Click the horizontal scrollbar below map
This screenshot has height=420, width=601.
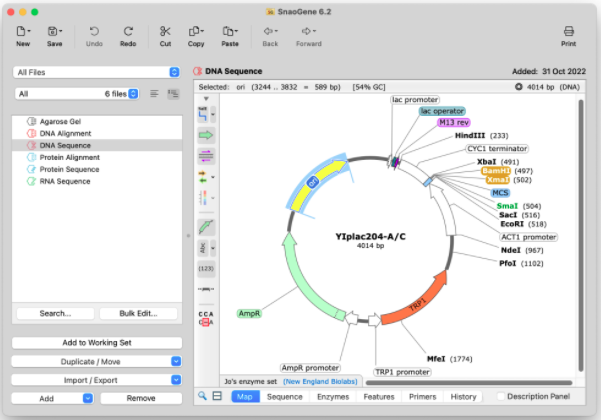pos(468,382)
